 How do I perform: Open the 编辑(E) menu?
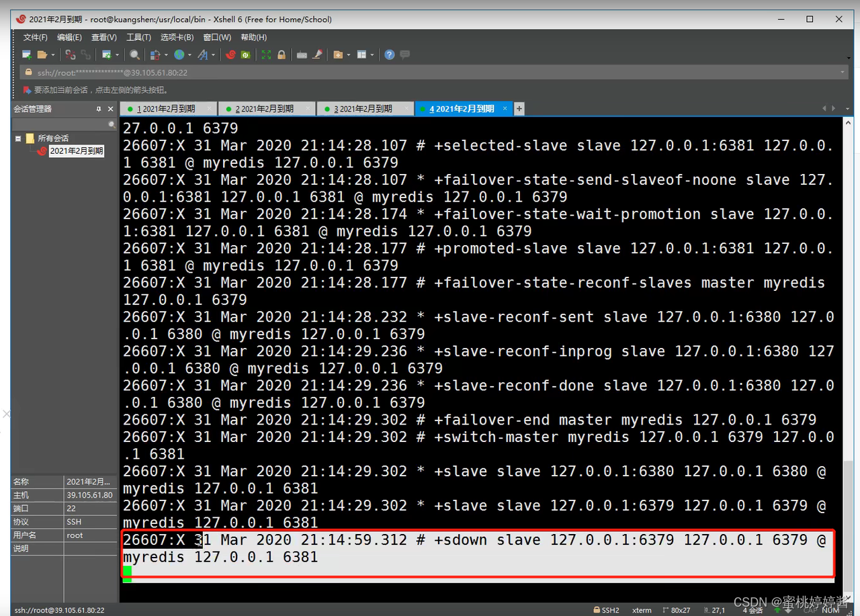point(69,38)
